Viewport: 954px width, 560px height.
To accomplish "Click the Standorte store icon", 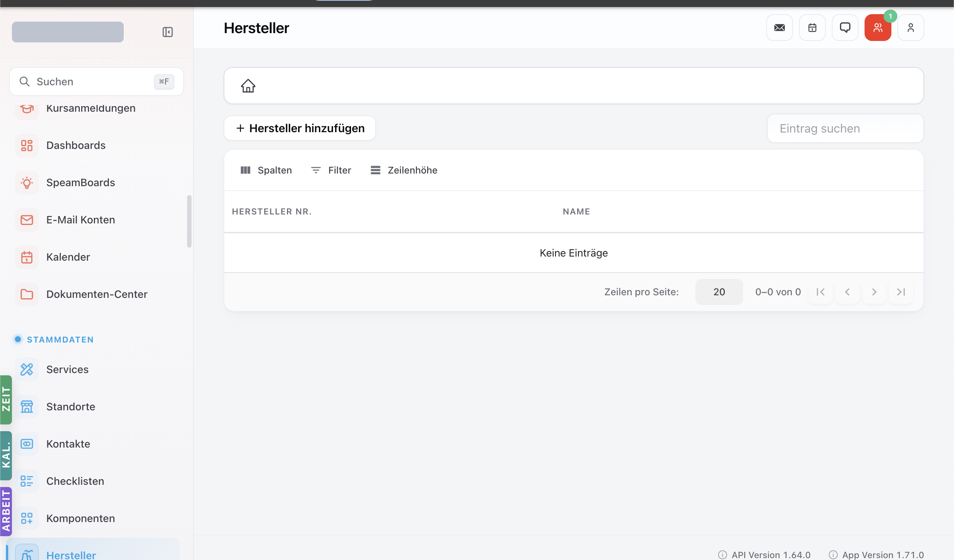I will [x=26, y=407].
